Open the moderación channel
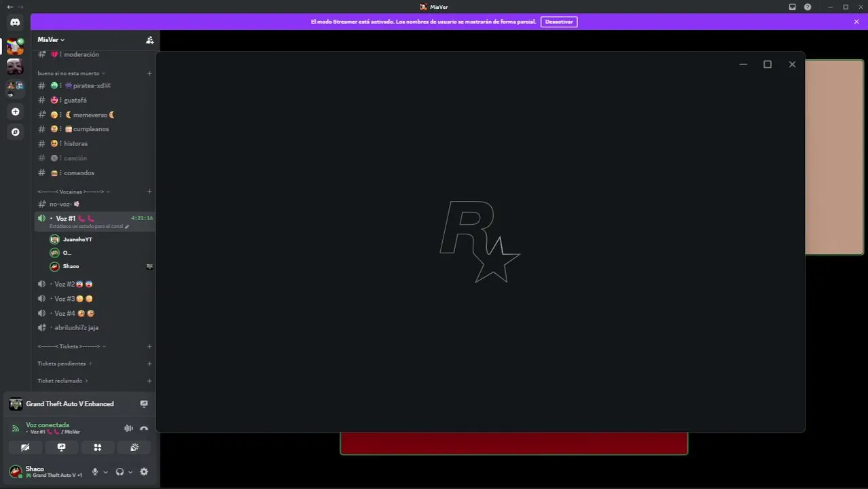The width and height of the screenshot is (868, 489). coord(94,54)
